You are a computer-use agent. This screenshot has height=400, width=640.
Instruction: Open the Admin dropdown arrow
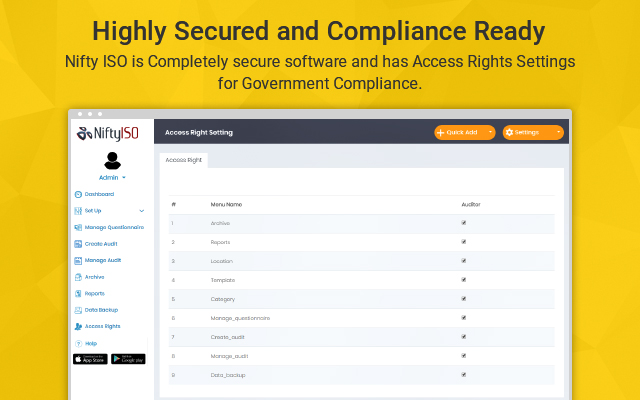[124, 178]
